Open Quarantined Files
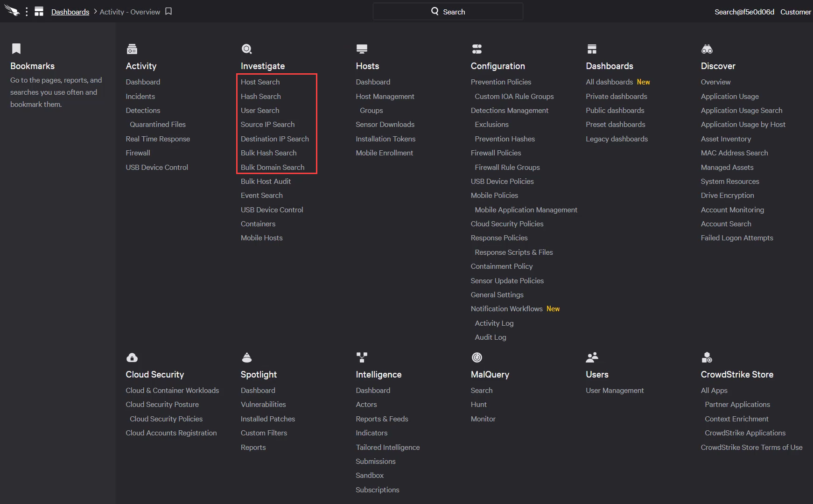The image size is (813, 504). [x=158, y=125]
